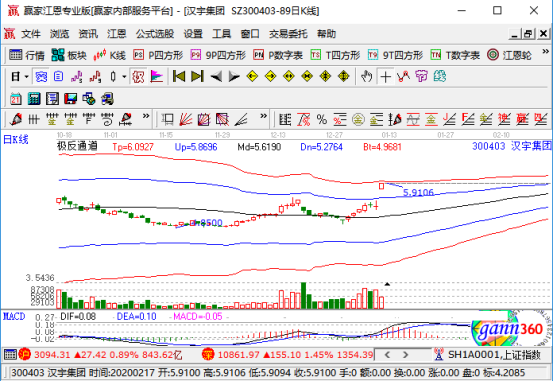Select the percent % retracement tool

pos(322,120)
